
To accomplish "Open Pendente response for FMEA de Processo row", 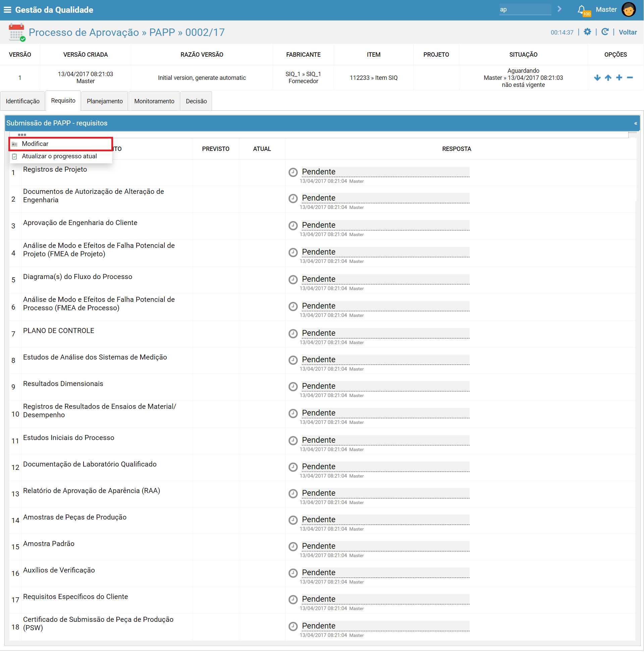I will [x=385, y=306].
